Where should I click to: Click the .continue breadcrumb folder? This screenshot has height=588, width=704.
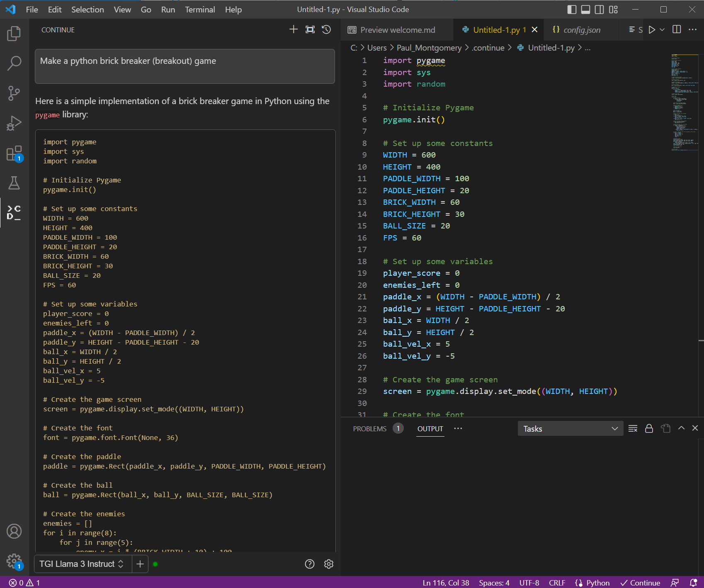(488, 48)
